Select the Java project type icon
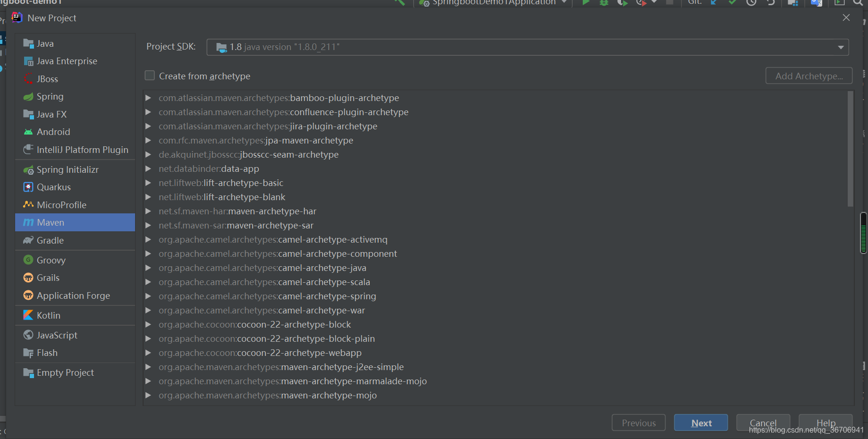The height and width of the screenshot is (439, 868). pyautogui.click(x=28, y=43)
